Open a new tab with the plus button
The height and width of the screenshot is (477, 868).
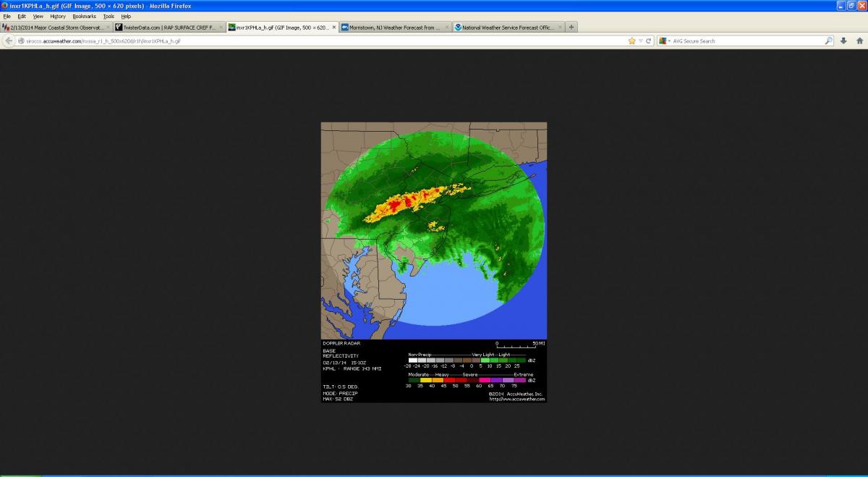[x=571, y=28]
